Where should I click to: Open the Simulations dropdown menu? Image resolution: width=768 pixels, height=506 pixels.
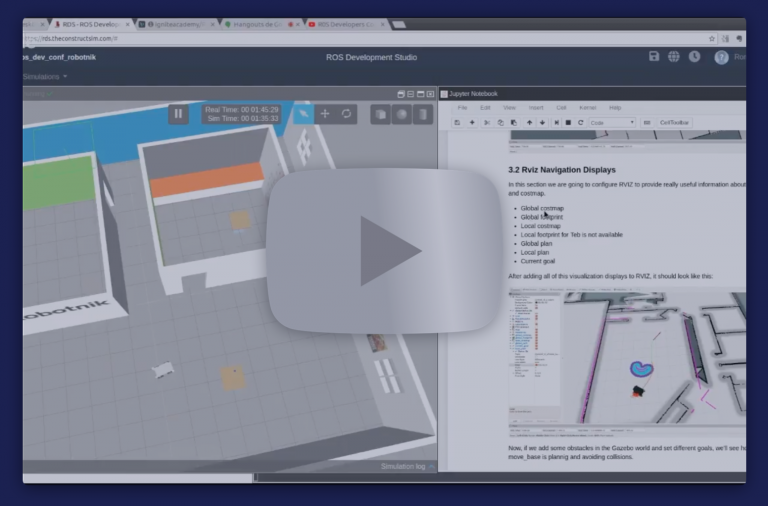[x=45, y=76]
